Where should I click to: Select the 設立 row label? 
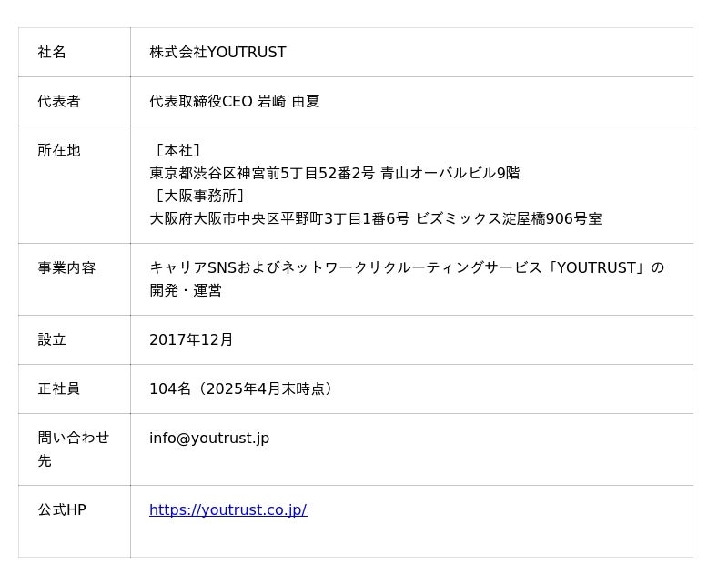point(52,340)
